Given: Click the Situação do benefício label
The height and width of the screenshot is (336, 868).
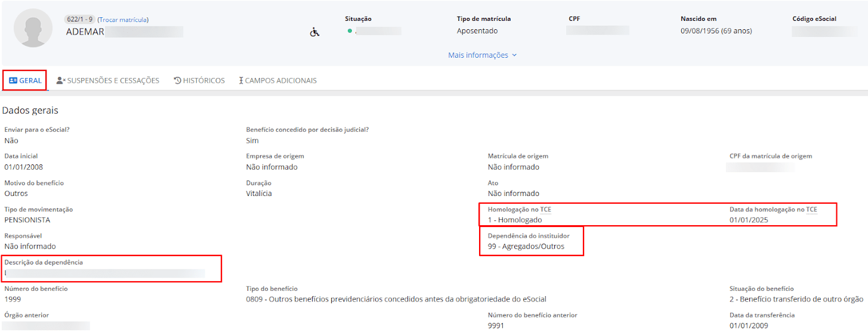Looking at the screenshot, I should point(762,289).
